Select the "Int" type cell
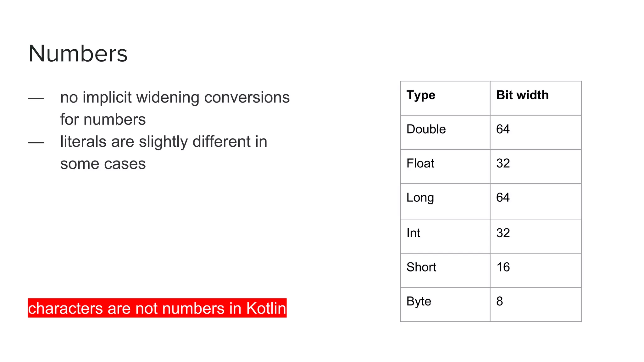The image size is (644, 362). click(413, 233)
